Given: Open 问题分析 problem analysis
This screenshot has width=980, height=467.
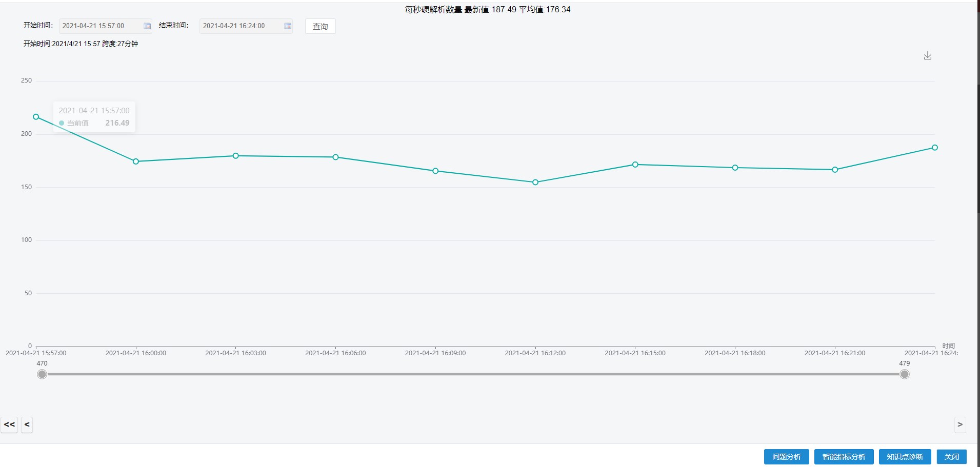Looking at the screenshot, I should 786,457.
